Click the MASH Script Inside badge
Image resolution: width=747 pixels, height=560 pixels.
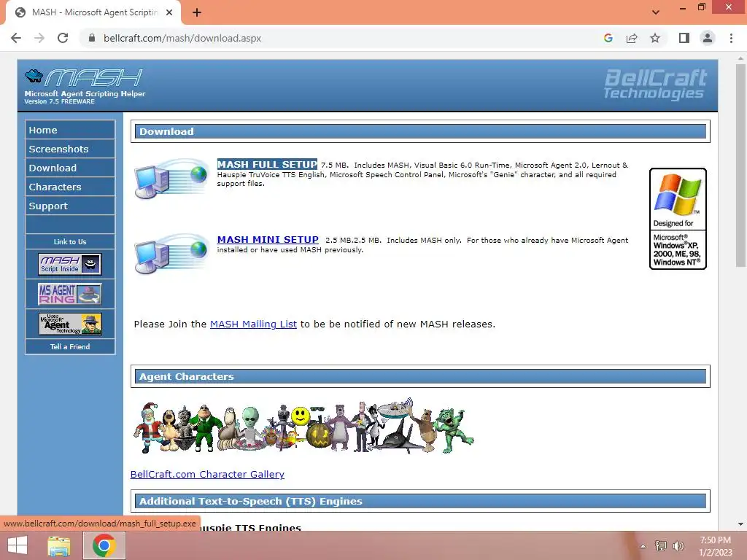coord(70,264)
